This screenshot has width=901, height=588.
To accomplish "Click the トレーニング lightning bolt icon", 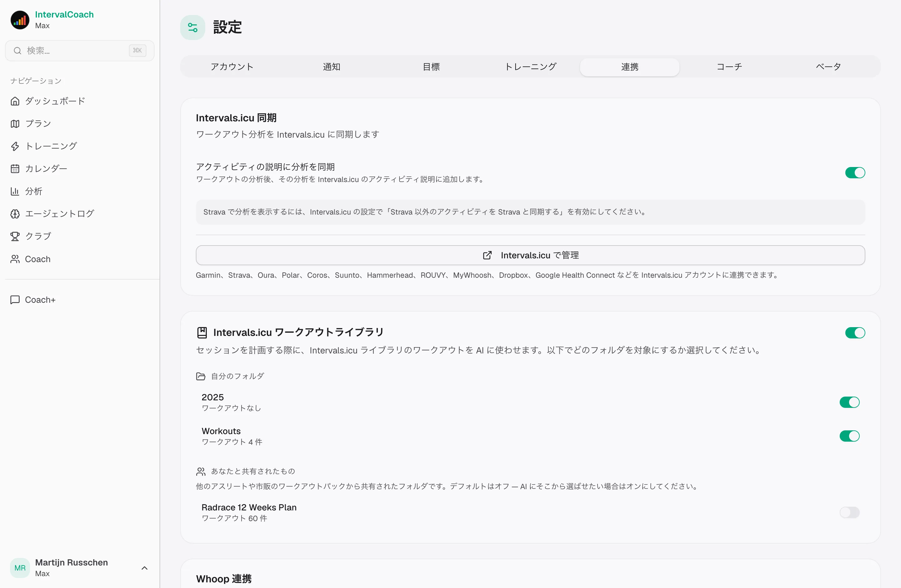I will click(x=15, y=146).
